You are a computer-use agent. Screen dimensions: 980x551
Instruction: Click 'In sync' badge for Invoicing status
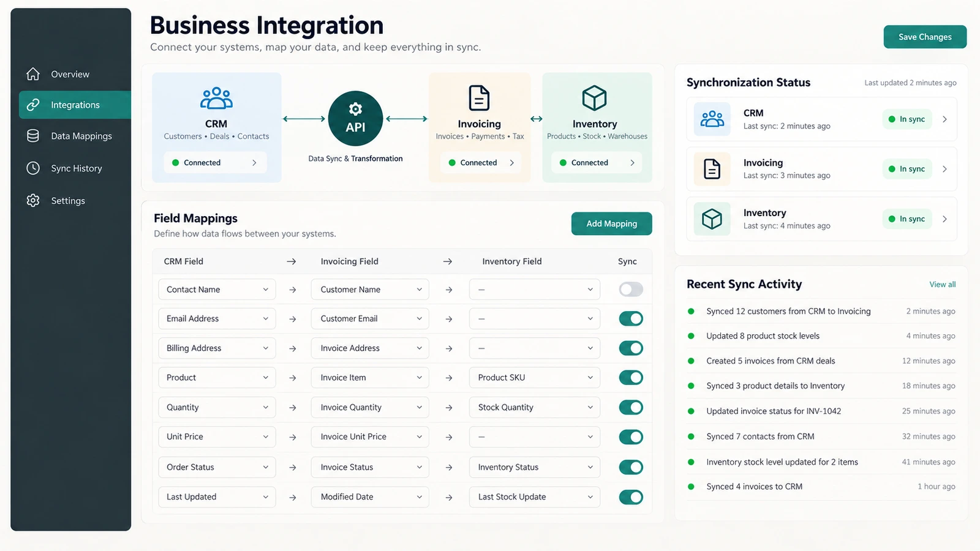(x=907, y=169)
